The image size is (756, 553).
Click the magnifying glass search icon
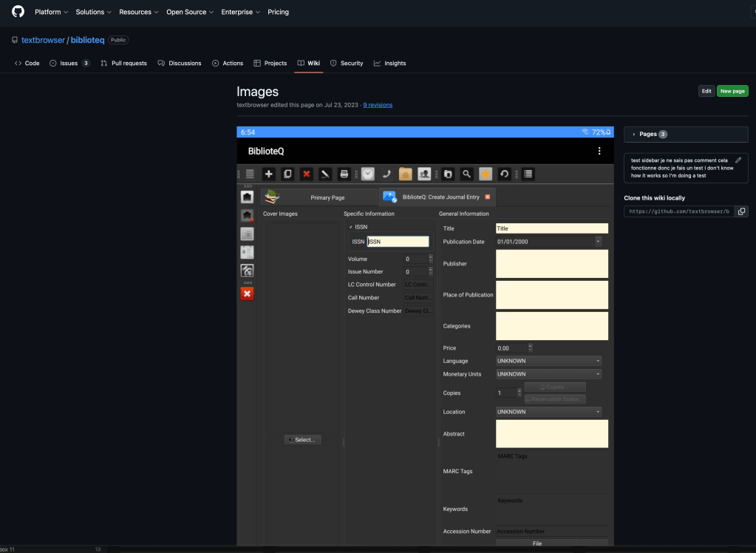(x=466, y=174)
